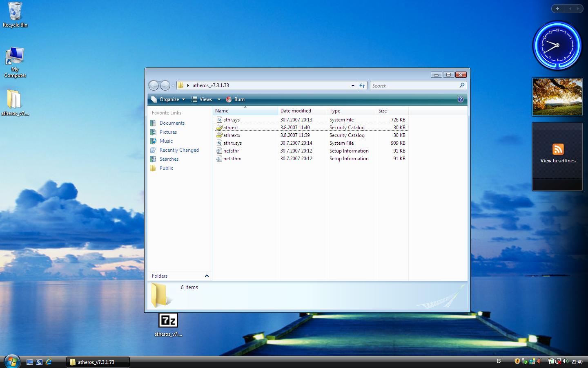The height and width of the screenshot is (368, 588).
Task: Select the My Computer desktop shortcut
Action: coord(15,62)
